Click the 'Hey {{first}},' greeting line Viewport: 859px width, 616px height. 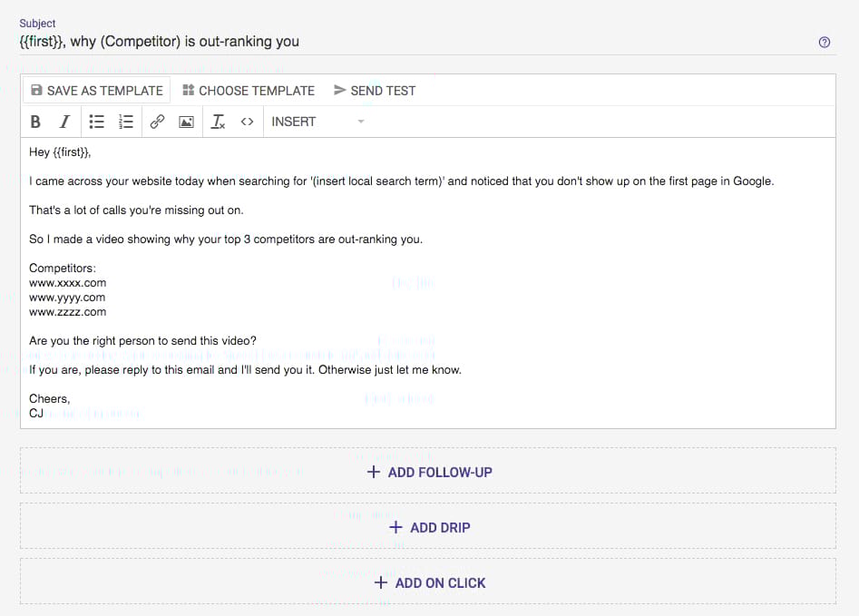pyautogui.click(x=60, y=152)
